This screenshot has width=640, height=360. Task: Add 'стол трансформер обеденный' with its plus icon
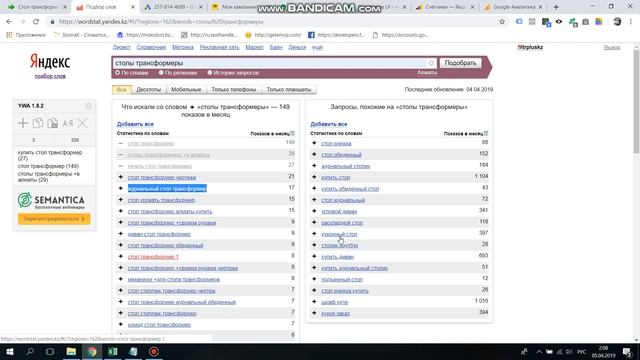tap(120, 245)
